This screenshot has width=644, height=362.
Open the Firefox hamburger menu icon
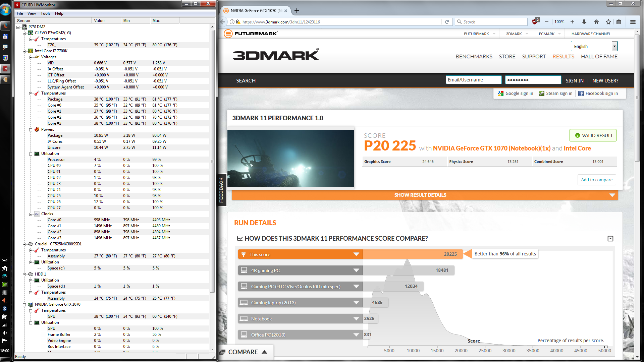633,22
